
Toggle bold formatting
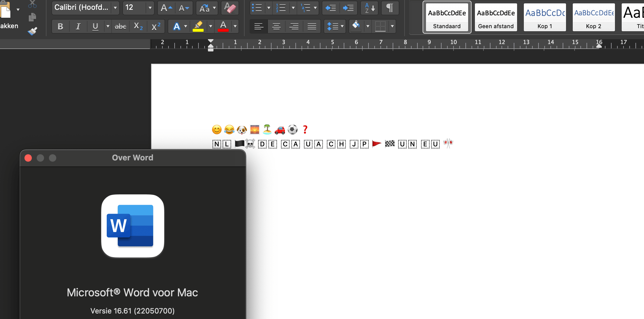pos(60,26)
